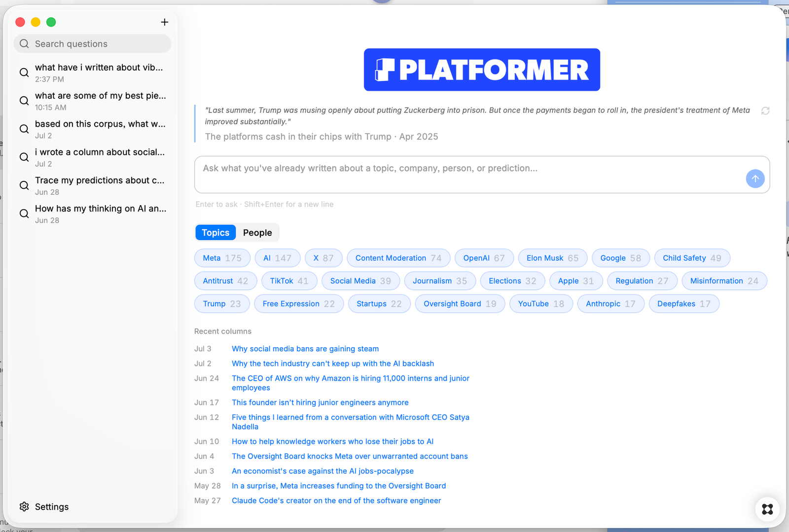Select the Child Safety topic chip

(692, 258)
